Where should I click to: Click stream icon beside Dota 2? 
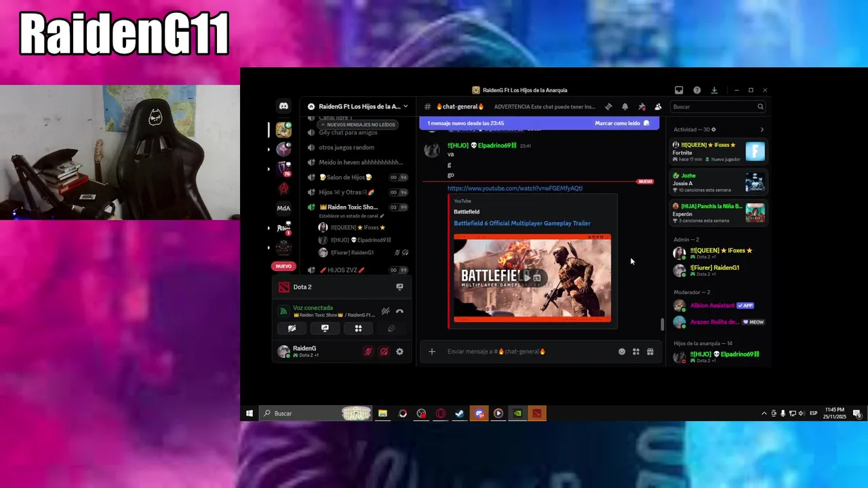[x=399, y=287]
